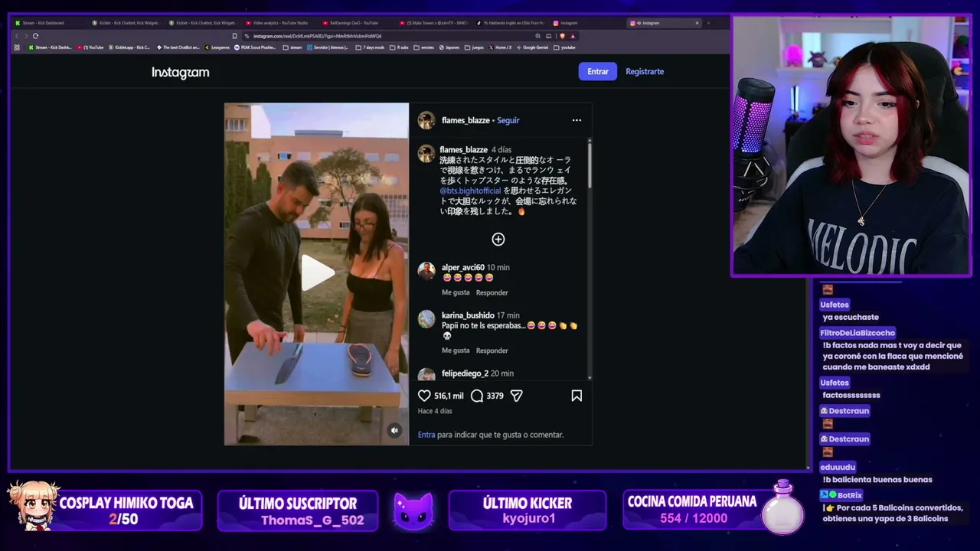Close the active Instagram tab
The width and height of the screenshot is (980, 551).
pyautogui.click(x=697, y=23)
